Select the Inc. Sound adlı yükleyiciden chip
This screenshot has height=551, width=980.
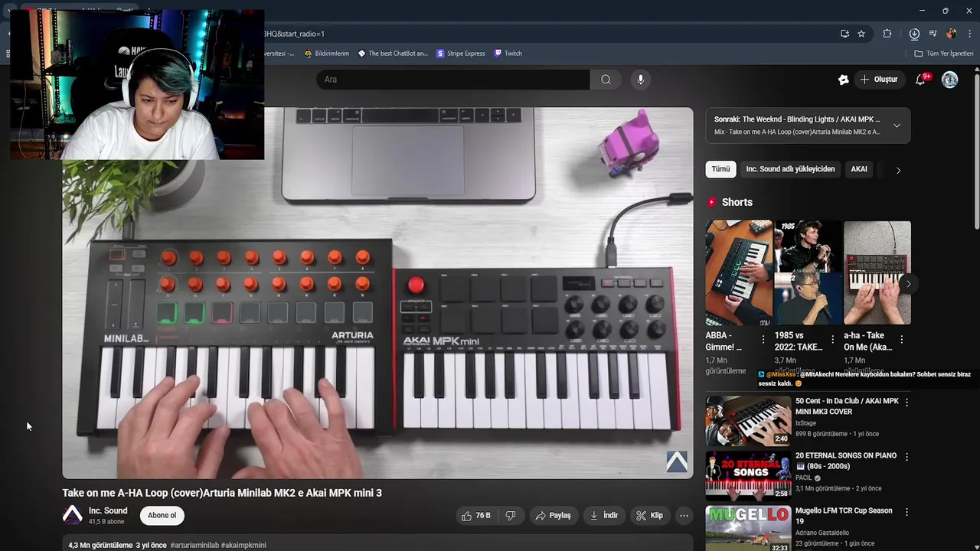point(790,169)
